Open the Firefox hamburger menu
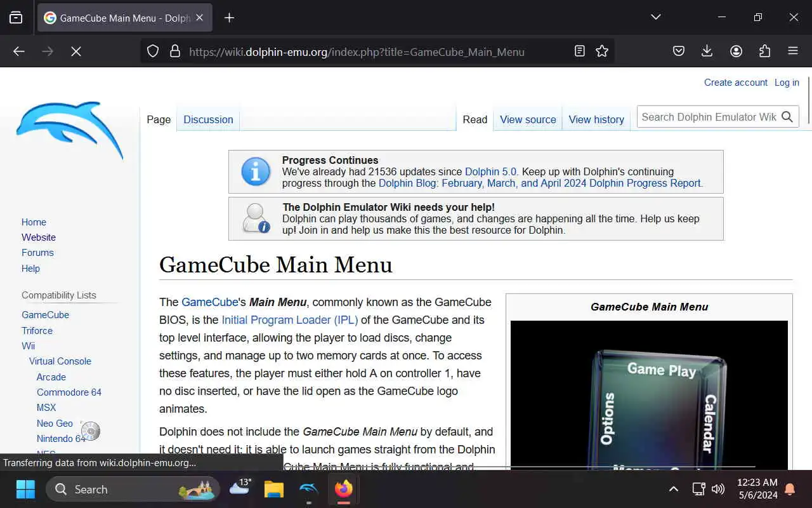 pos(793,51)
